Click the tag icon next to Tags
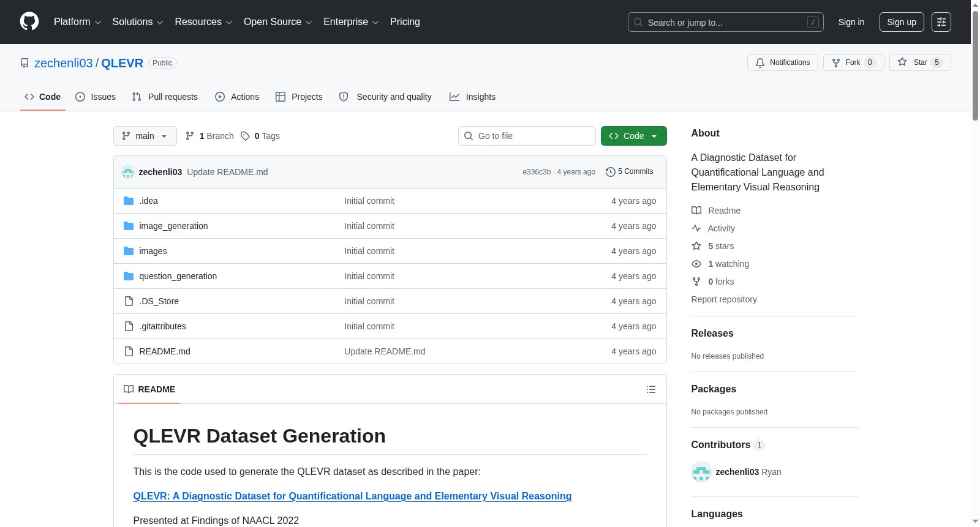980x527 pixels. click(245, 136)
